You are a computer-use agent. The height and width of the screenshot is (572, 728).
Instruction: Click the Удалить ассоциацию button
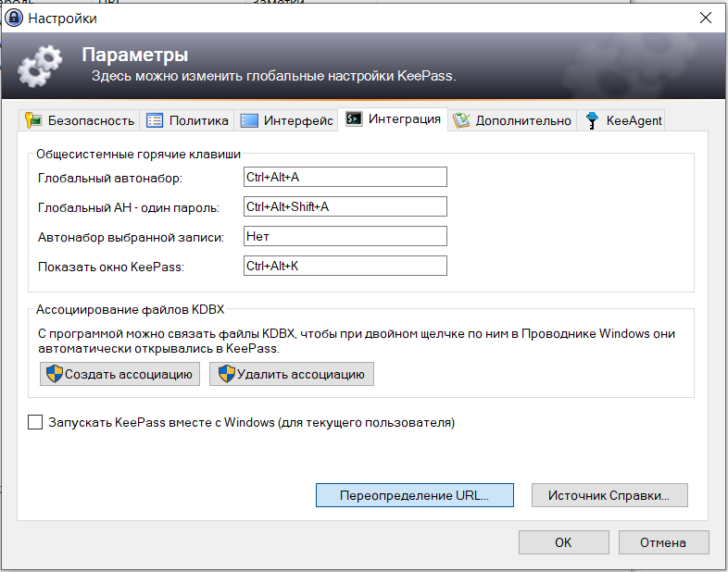pos(292,374)
